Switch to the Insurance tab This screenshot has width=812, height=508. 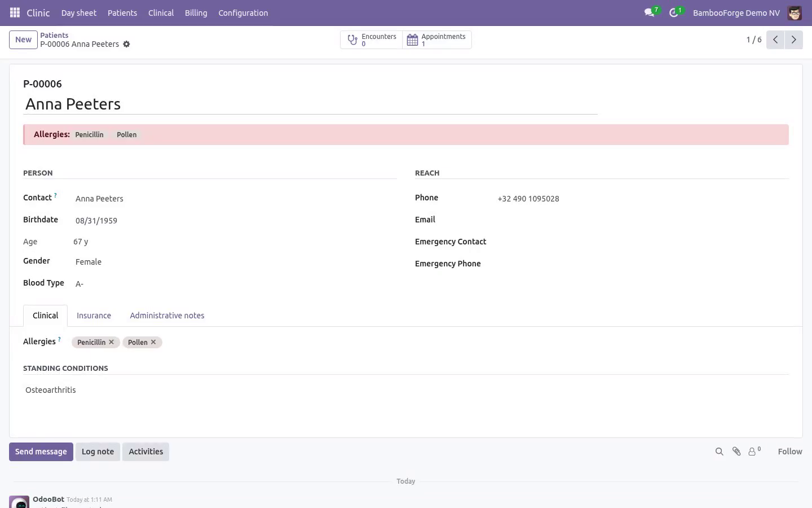tap(94, 316)
